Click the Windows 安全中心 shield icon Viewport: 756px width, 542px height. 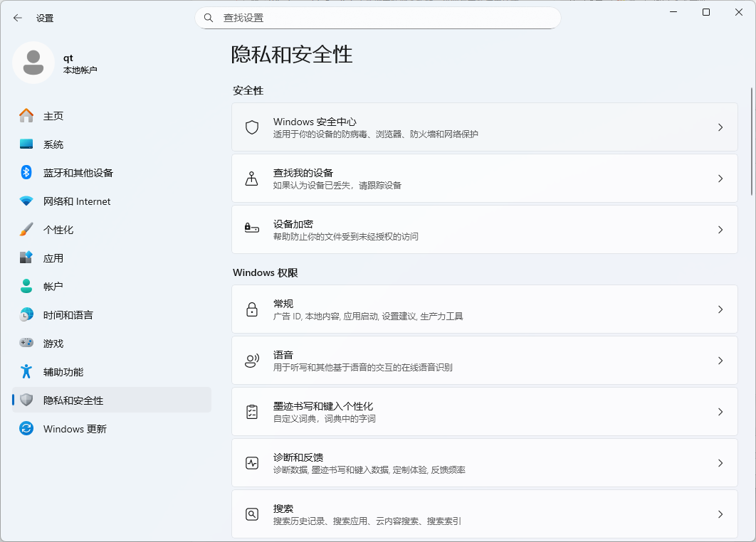[x=251, y=127]
